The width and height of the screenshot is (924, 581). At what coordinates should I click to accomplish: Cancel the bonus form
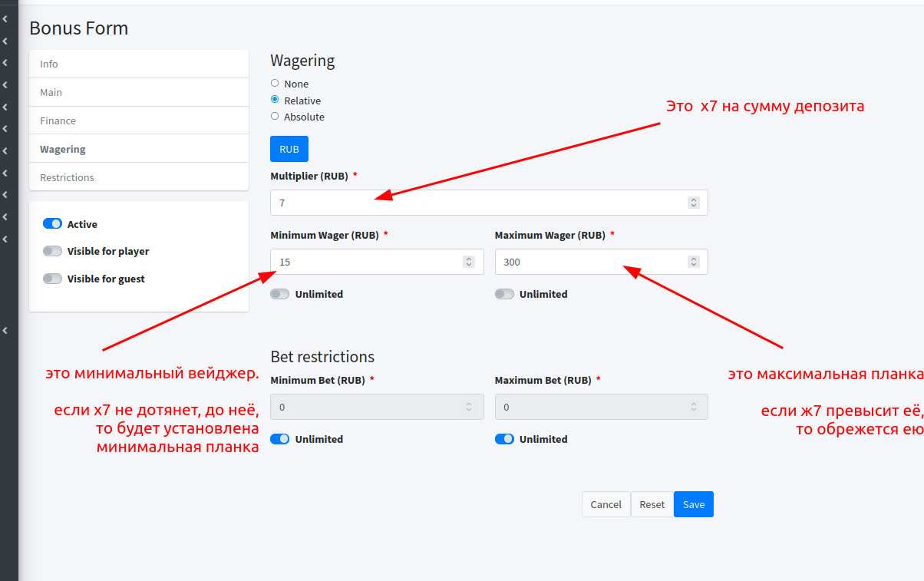click(x=606, y=504)
